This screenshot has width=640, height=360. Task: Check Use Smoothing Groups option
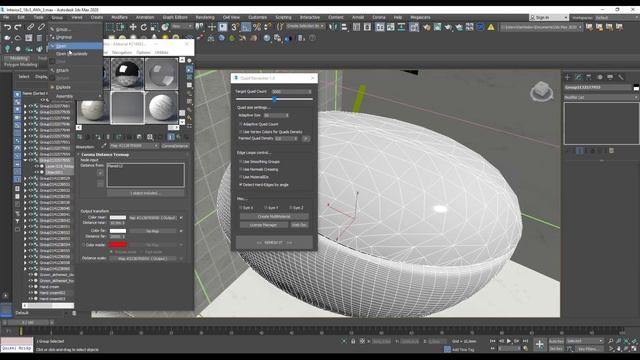(241, 162)
